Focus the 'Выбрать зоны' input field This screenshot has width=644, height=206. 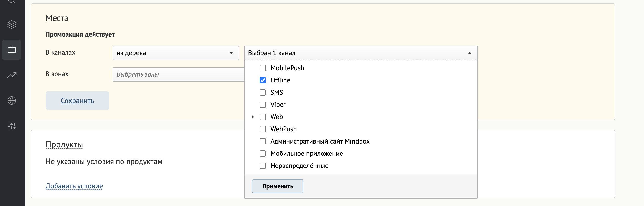pos(178,74)
